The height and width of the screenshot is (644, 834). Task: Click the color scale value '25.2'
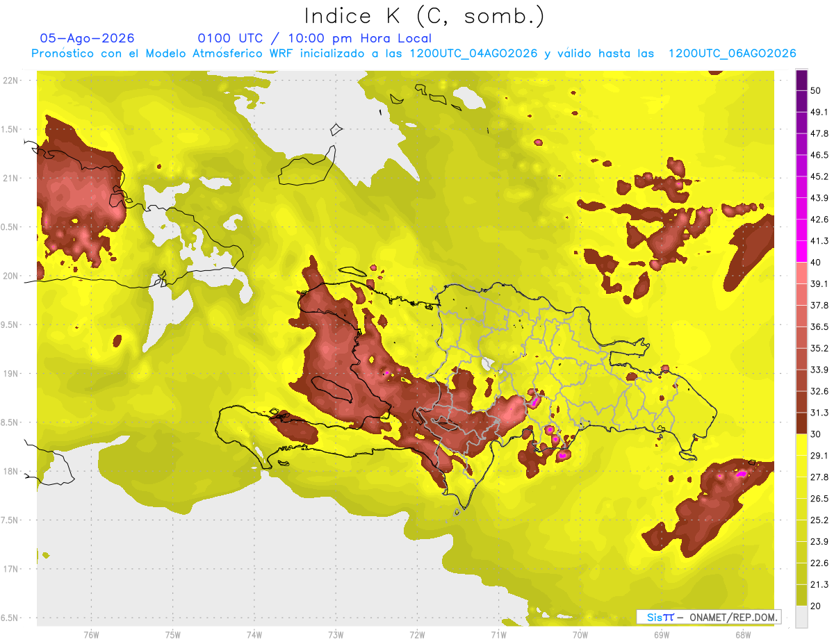pyautogui.click(x=819, y=520)
